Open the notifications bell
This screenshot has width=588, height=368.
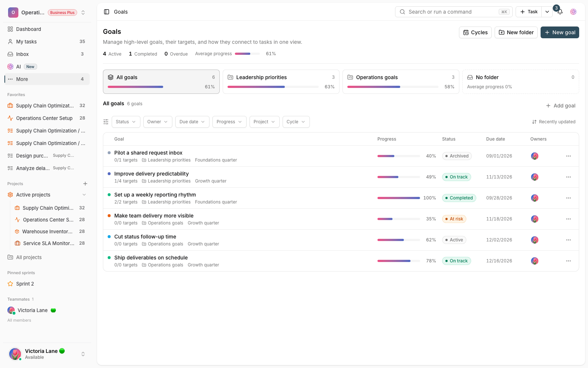tap(560, 12)
